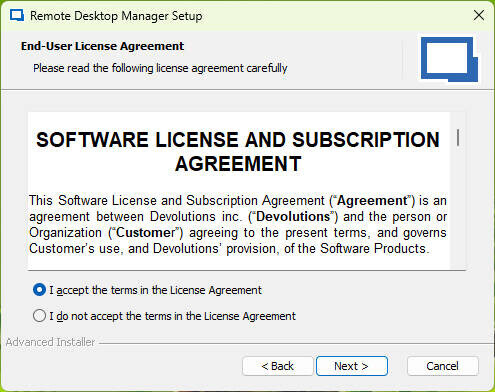
Task: Select the 'I accept the terms' radio button
Action: tap(39, 290)
